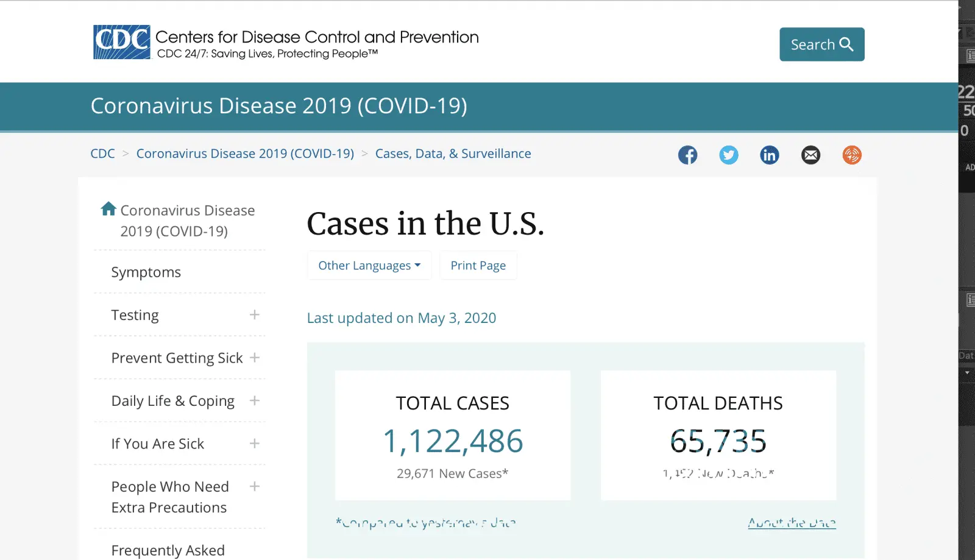Share page on Twitter

[x=728, y=155]
